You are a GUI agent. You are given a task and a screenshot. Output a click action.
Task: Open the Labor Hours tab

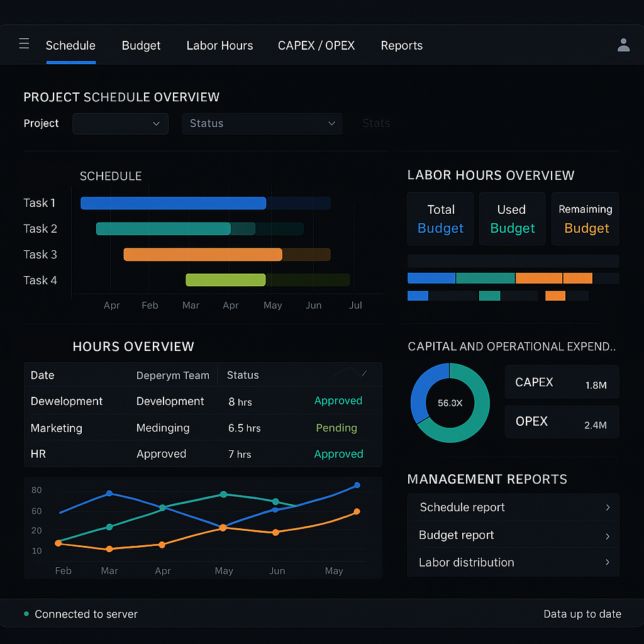[x=219, y=45]
